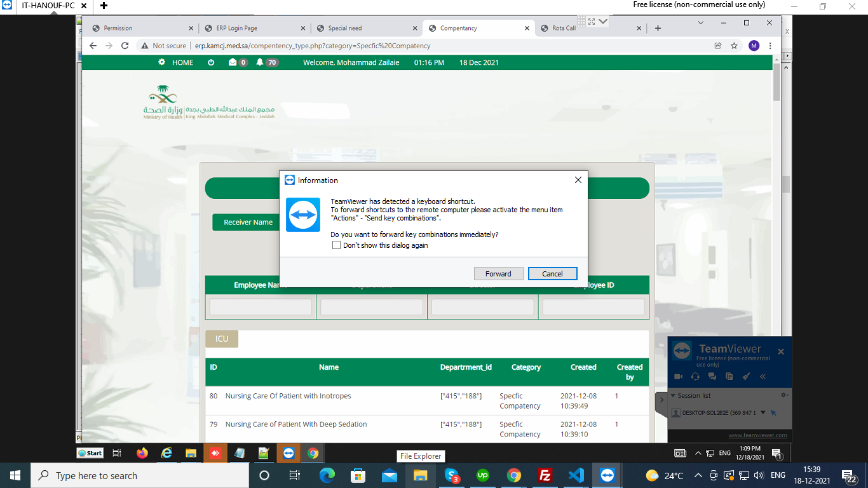This screenshot has height=488, width=868.
Task: Collapse the Session list triangle
Action: tap(674, 395)
